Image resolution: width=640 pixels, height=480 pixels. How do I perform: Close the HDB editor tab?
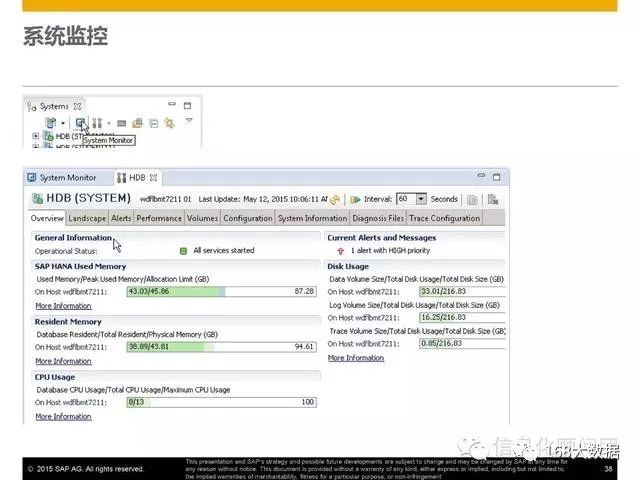(x=153, y=178)
